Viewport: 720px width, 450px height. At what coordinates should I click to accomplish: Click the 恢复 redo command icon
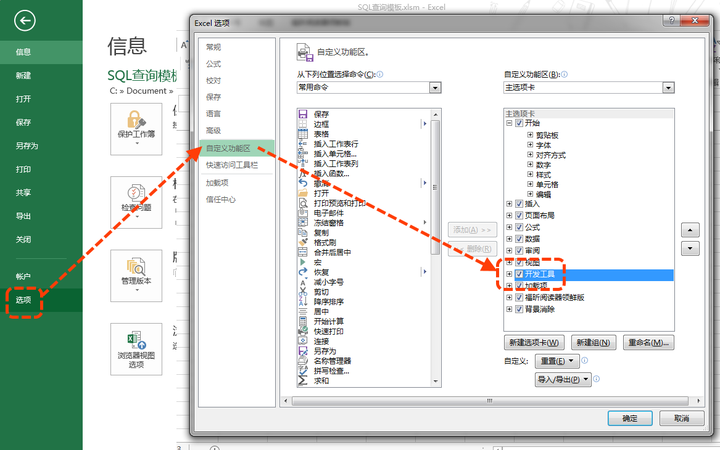coord(303,272)
